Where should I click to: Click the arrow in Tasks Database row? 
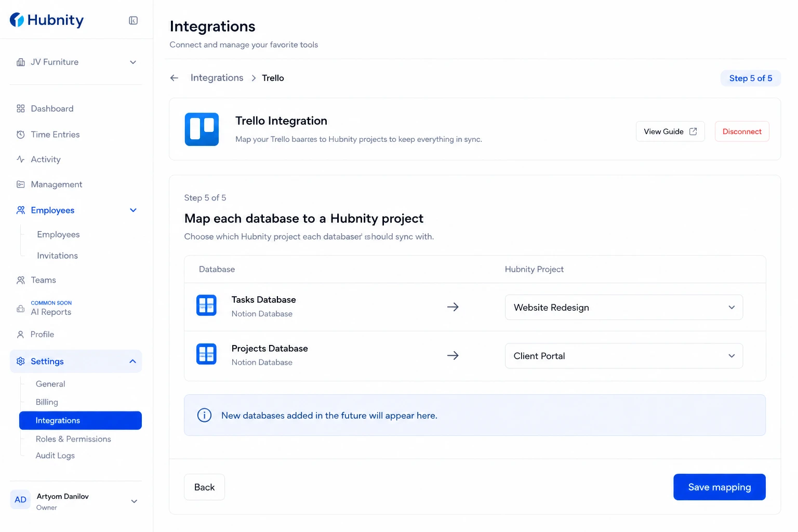click(x=453, y=307)
